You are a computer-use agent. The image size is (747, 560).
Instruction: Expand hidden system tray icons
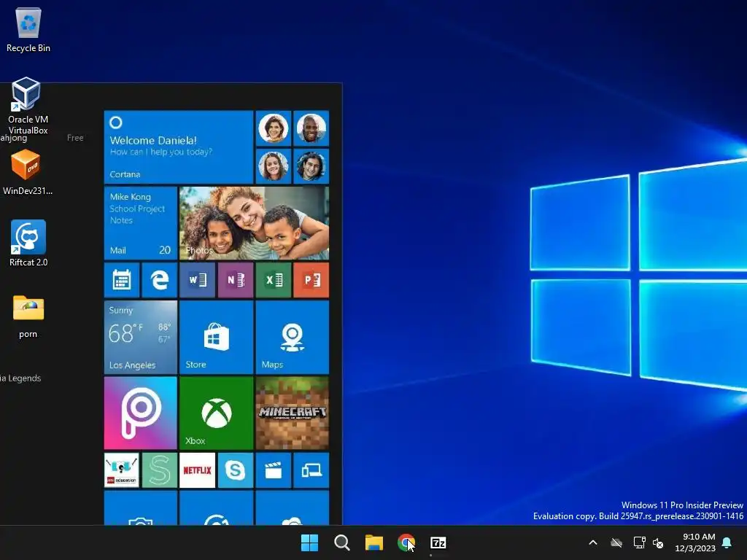click(593, 542)
